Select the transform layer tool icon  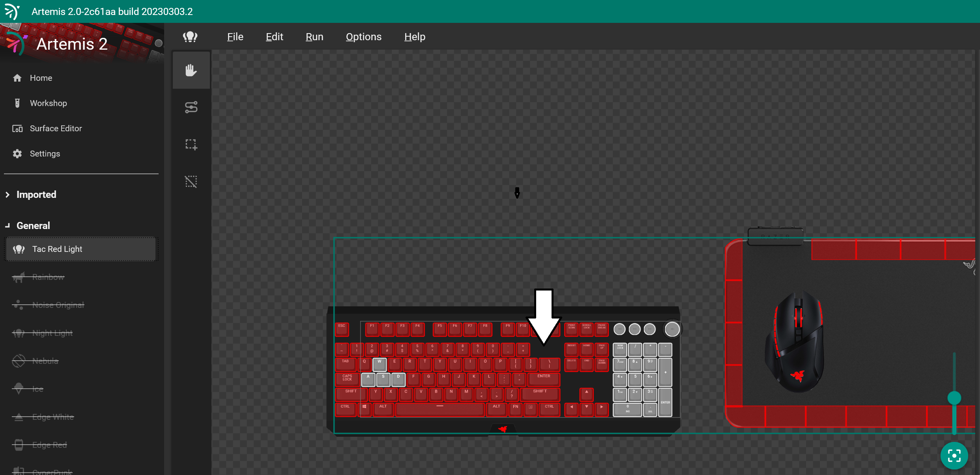click(x=191, y=107)
